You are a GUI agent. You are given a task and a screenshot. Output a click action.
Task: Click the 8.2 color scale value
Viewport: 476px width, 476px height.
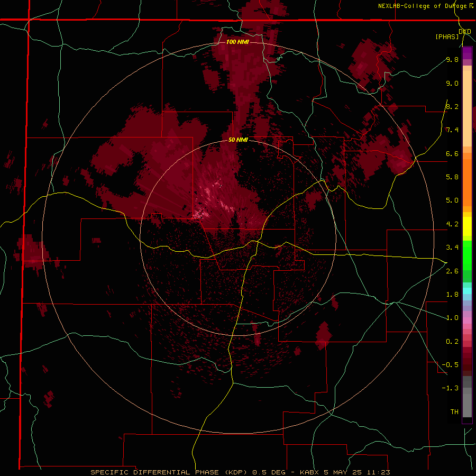[x=452, y=106]
